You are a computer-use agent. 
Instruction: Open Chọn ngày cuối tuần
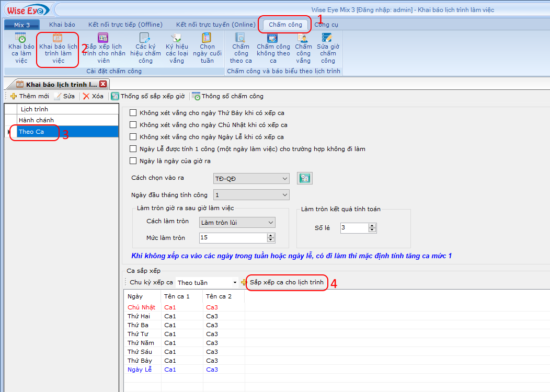(207, 48)
